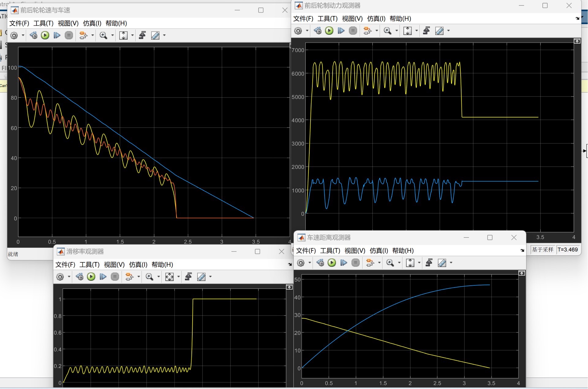This screenshot has height=389, width=588.
Task: Open the 仿真(I) menu in 车速距离观测器
Action: click(379, 250)
